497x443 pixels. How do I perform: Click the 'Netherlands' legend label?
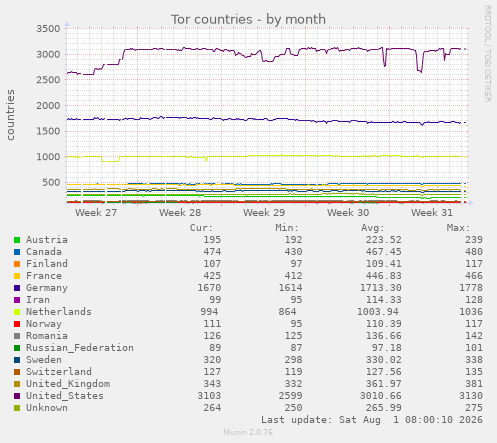(59, 312)
